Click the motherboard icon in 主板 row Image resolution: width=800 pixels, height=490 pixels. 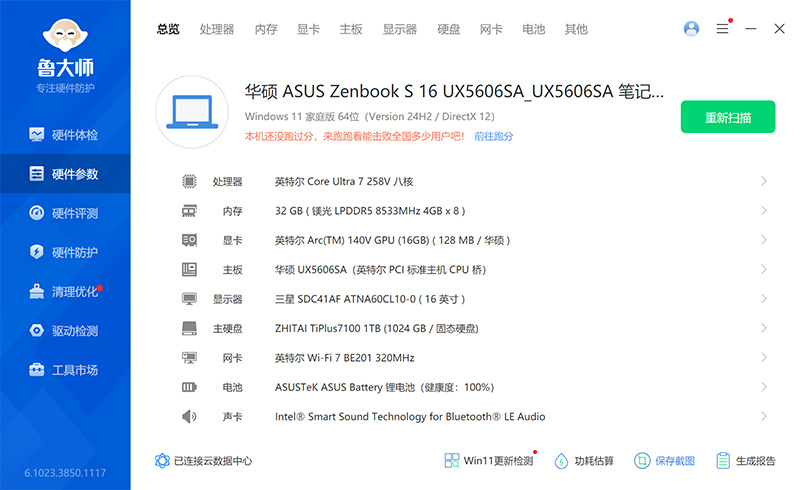pos(189,270)
